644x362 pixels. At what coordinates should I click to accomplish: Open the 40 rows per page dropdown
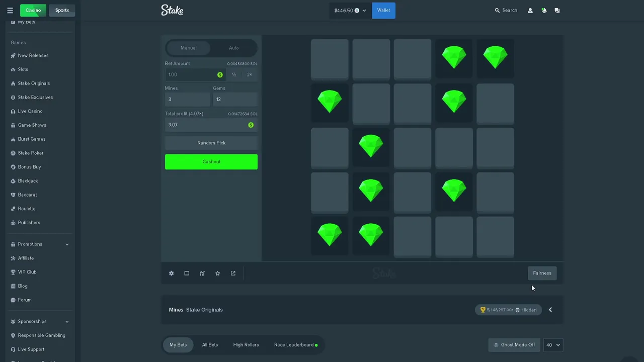[x=553, y=345]
